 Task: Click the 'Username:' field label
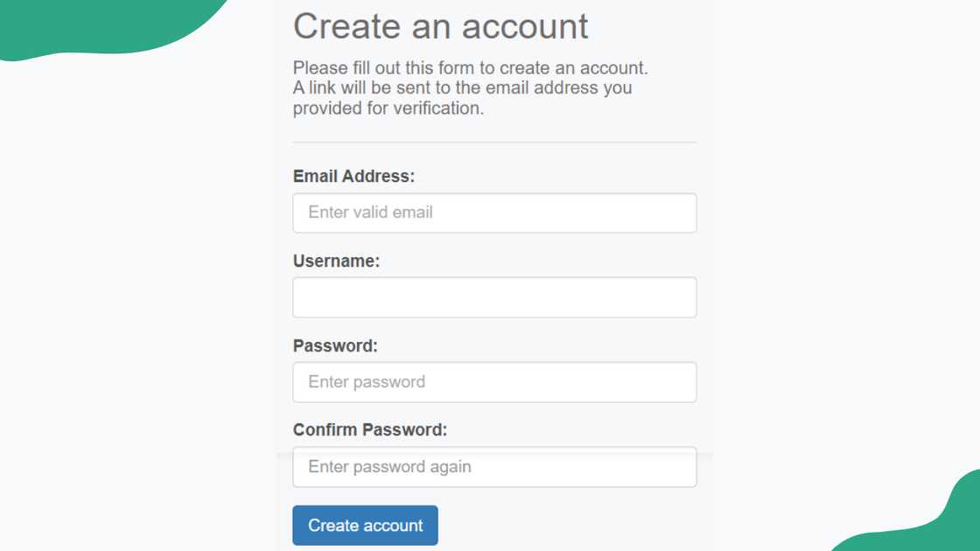(336, 261)
